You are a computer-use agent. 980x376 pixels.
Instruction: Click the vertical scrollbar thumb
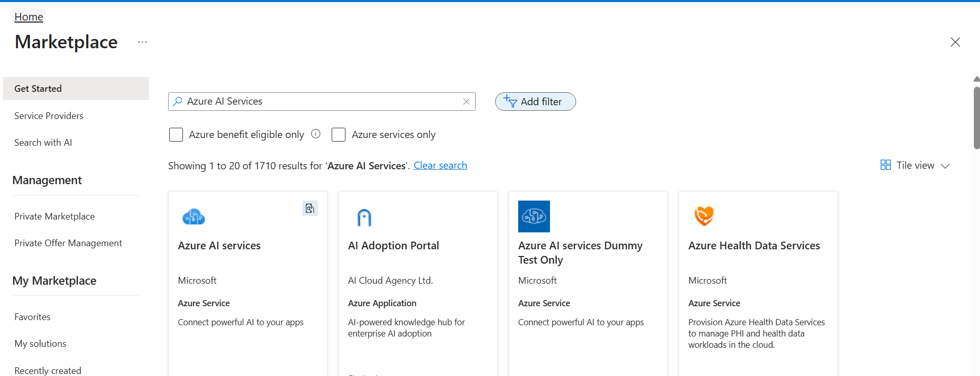pos(976,118)
